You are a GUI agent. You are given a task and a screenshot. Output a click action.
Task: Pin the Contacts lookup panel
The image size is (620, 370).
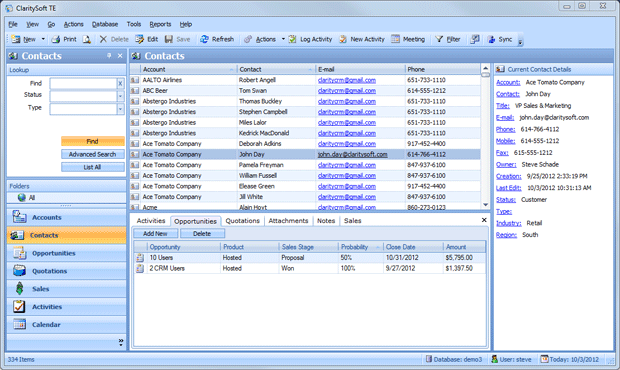[109, 56]
